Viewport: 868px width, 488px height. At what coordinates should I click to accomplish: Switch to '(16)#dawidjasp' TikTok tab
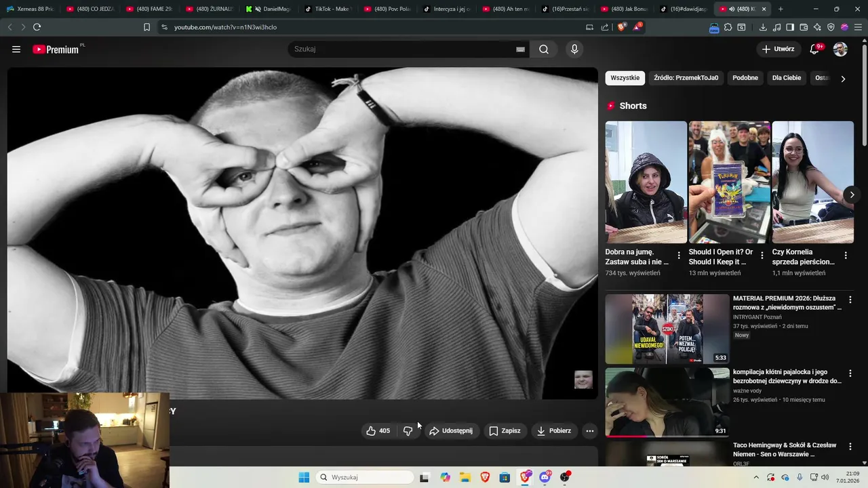pyautogui.click(x=684, y=9)
